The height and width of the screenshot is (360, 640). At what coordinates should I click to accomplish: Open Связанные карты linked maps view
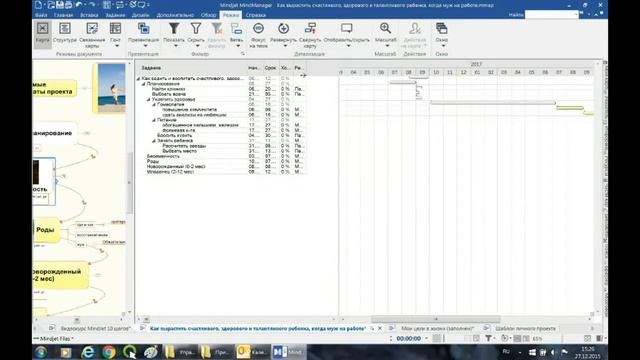[x=92, y=34]
